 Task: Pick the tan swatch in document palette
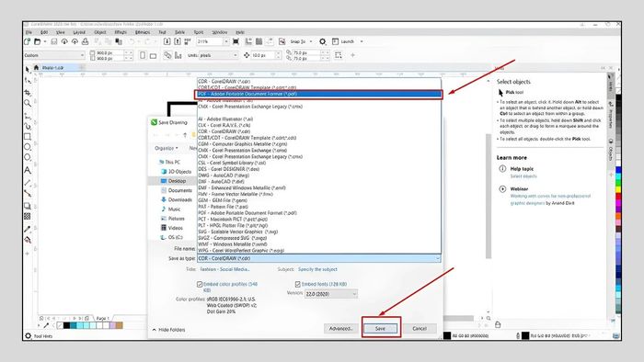[119, 325]
